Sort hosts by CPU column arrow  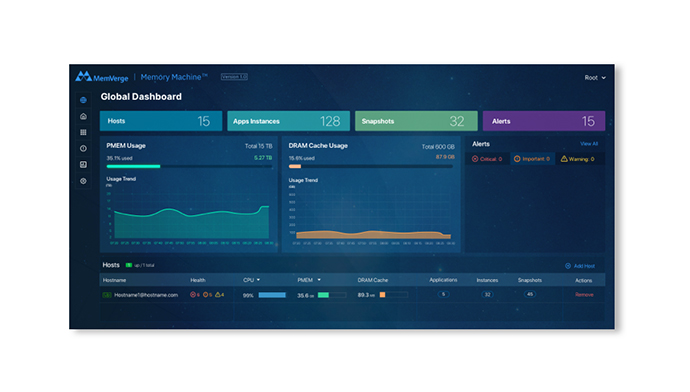(x=258, y=280)
